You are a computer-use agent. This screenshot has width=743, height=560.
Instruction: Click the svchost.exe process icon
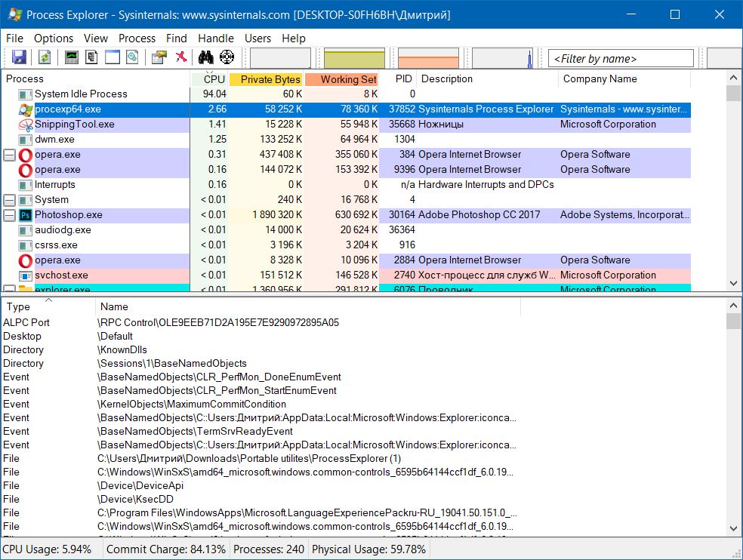[x=25, y=275]
